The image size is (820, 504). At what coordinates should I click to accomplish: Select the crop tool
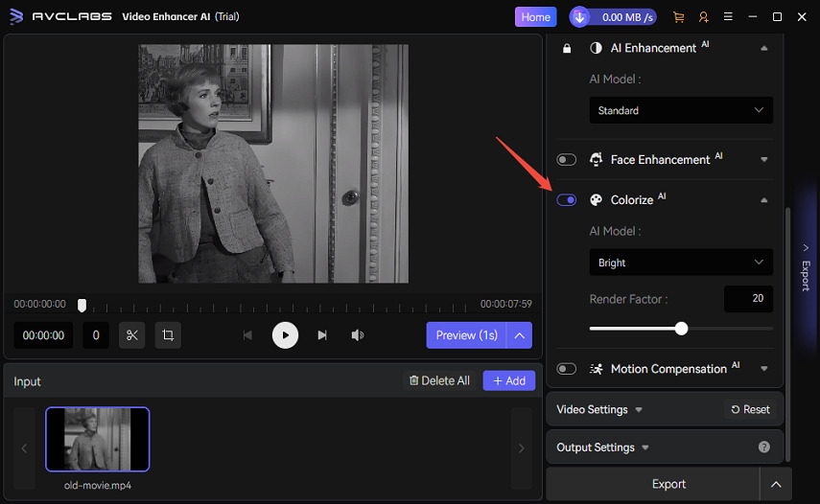(168, 335)
